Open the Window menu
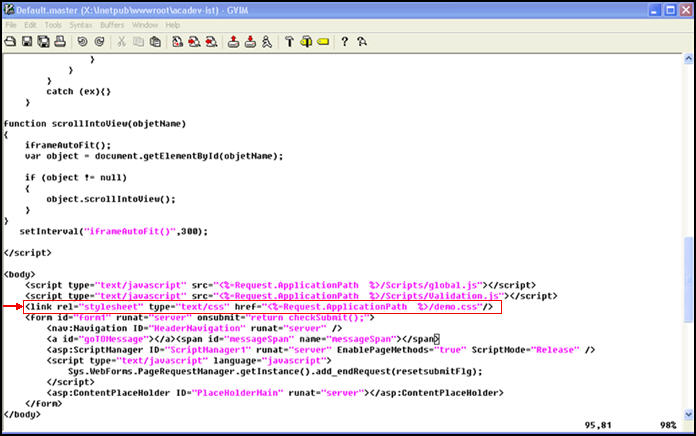The width and height of the screenshot is (696, 436). click(145, 24)
